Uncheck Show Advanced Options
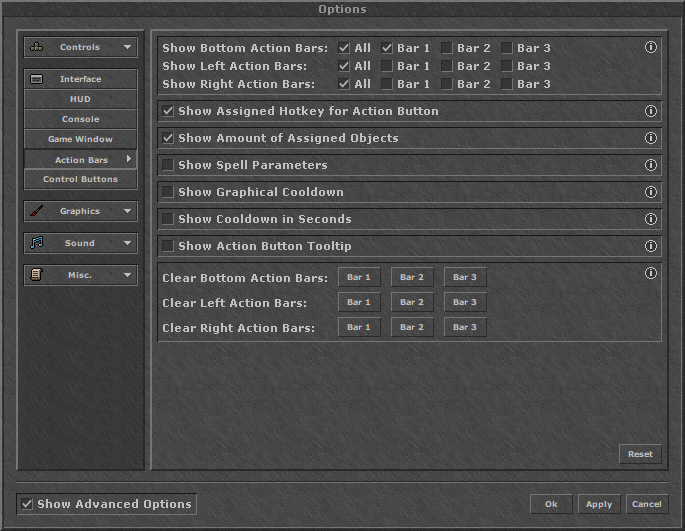The height and width of the screenshot is (531, 685). [27, 504]
